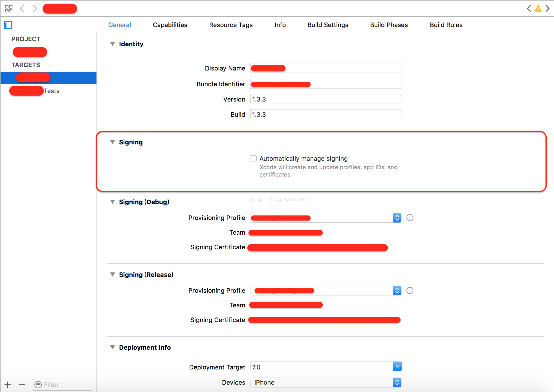Select the highlighted app target row
Viewport: 554px width, 392px height.
tap(49, 78)
